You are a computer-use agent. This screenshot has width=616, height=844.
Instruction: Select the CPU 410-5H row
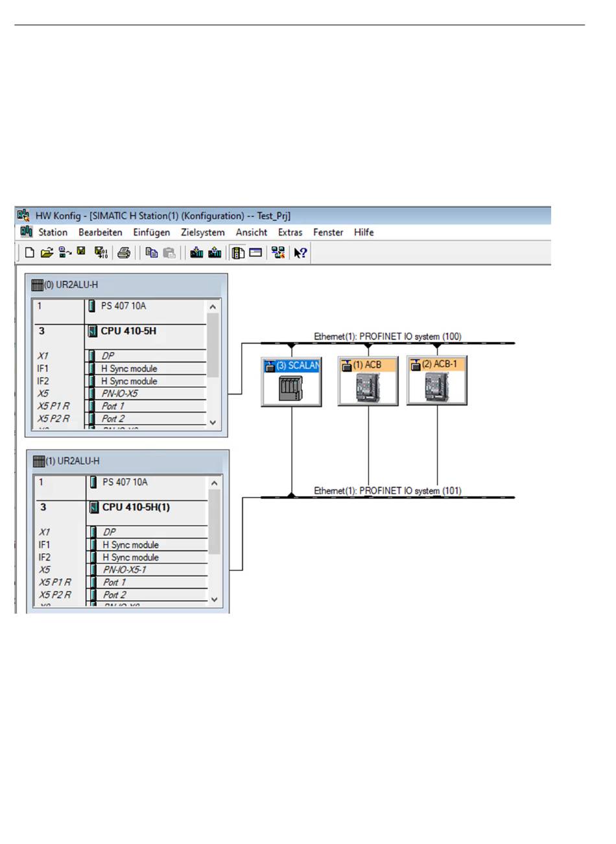[x=119, y=332]
